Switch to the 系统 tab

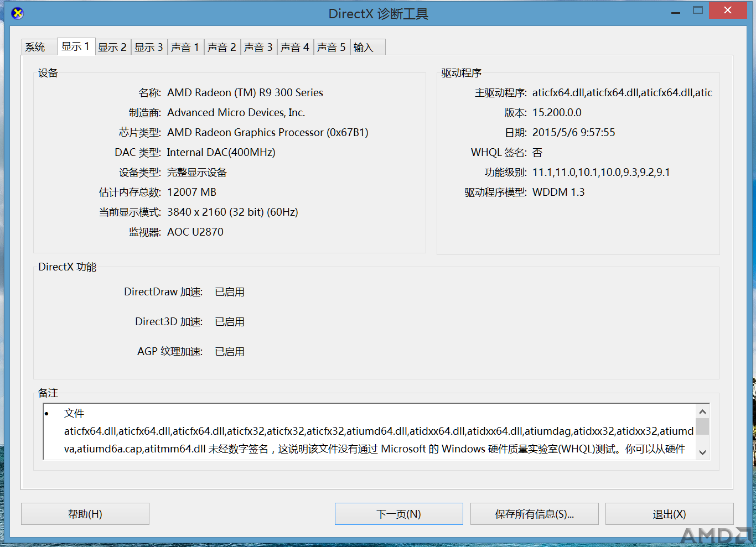pos(39,48)
